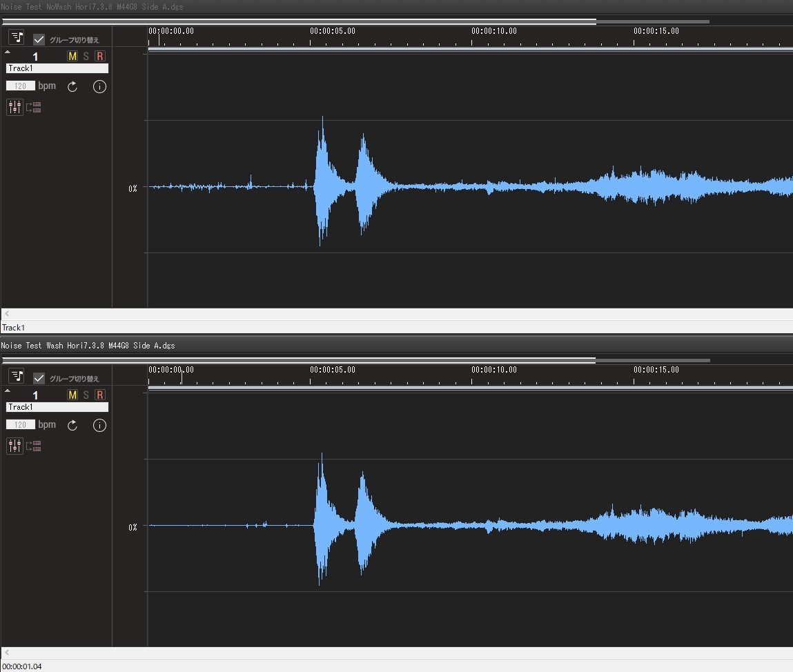Click the track list music-note icon in bottom panel
The image size is (793, 672).
[x=17, y=376]
